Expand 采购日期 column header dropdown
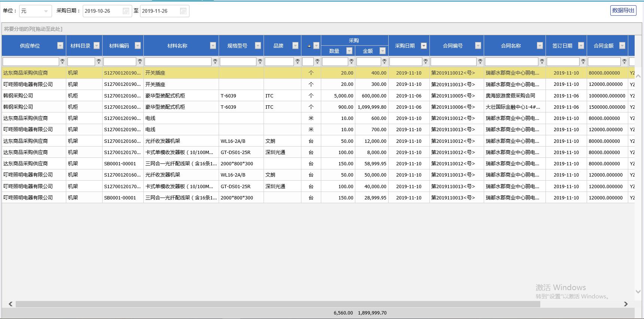Image resolution: width=644 pixels, height=319 pixels. pyautogui.click(x=424, y=46)
